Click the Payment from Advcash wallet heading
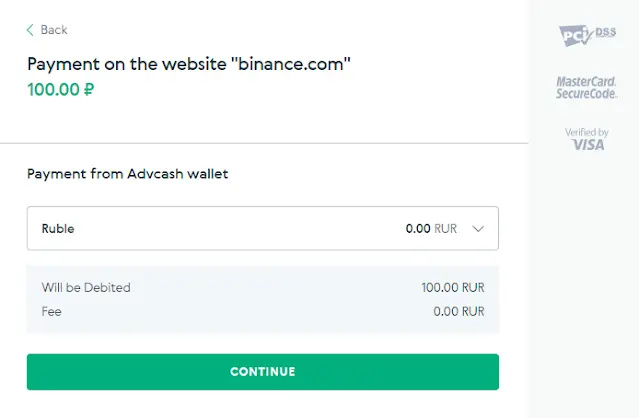Viewport: 639px width, 418px height. (x=128, y=174)
